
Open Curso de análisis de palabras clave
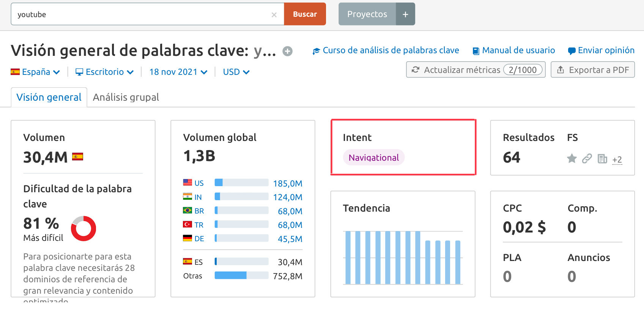(386, 50)
